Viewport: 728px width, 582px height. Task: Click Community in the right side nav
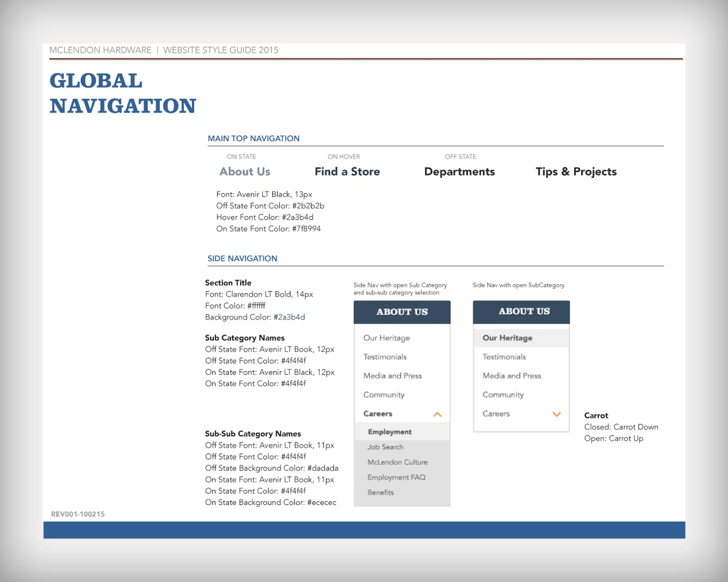point(503,395)
